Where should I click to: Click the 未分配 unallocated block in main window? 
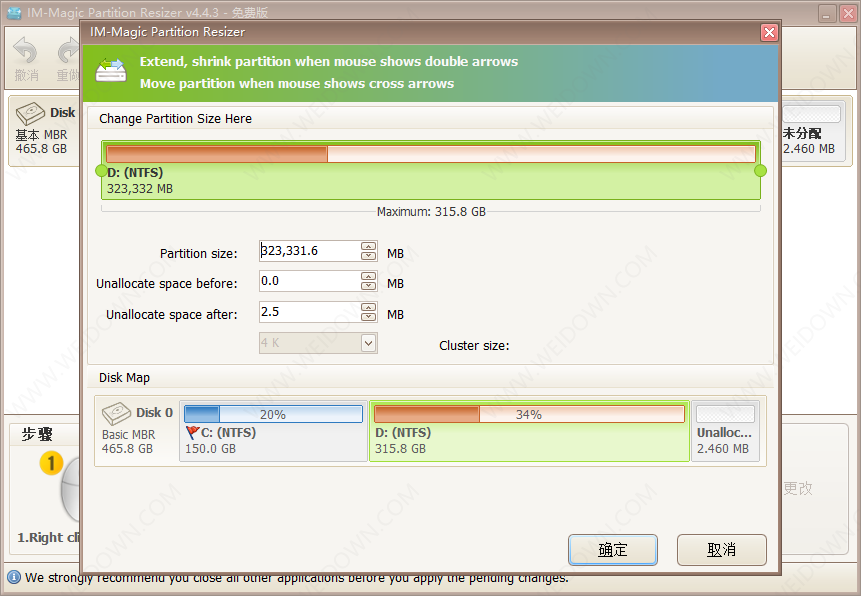click(x=812, y=131)
